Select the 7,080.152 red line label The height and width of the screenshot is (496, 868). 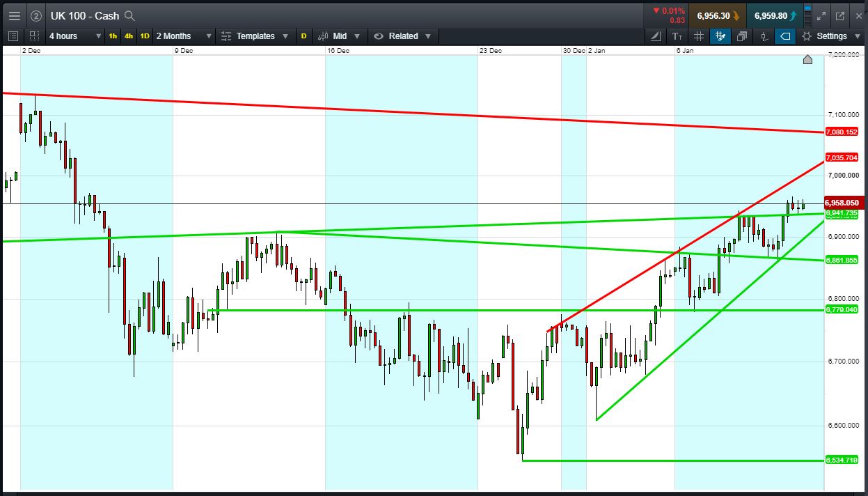(x=842, y=132)
